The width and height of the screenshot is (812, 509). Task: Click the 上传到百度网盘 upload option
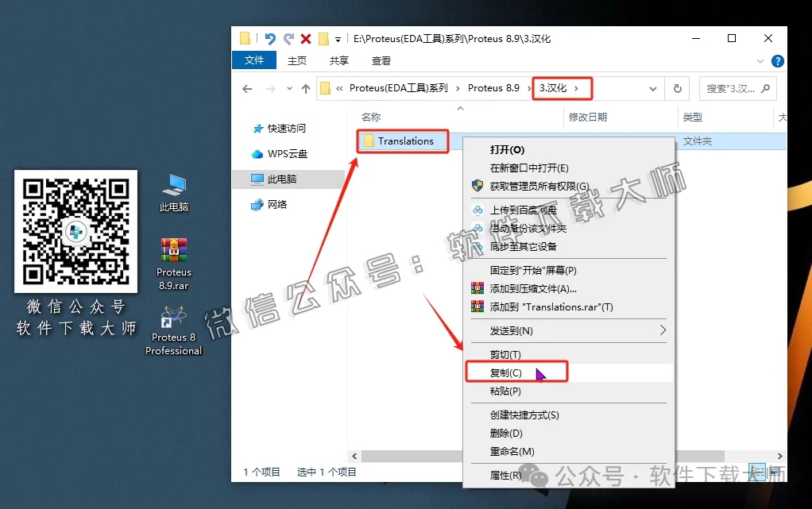524,209
